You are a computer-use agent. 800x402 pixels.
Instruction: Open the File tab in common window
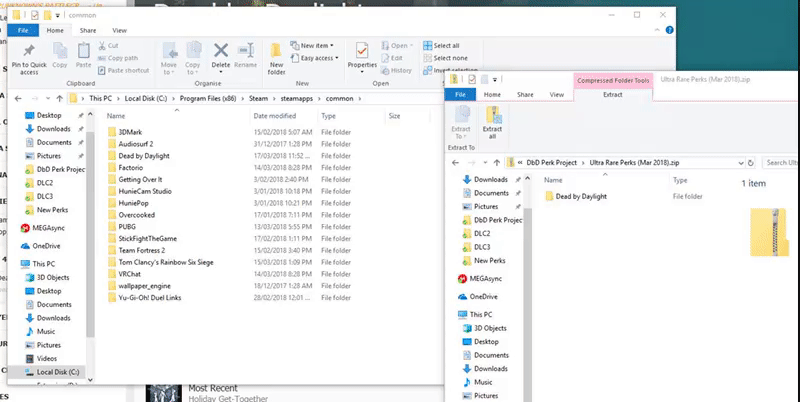point(23,31)
